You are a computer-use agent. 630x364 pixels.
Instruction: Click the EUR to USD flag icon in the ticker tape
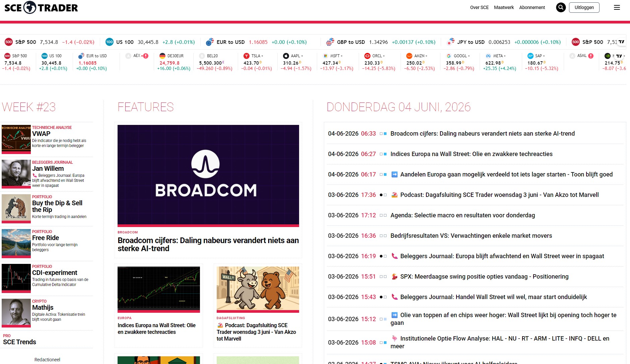(x=210, y=42)
